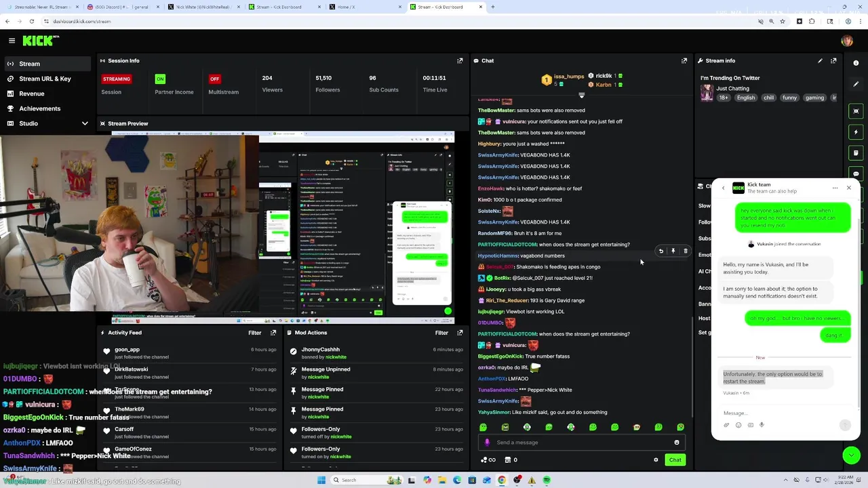
Task: Click the note icon in the right toolbar
Action: [856, 153]
